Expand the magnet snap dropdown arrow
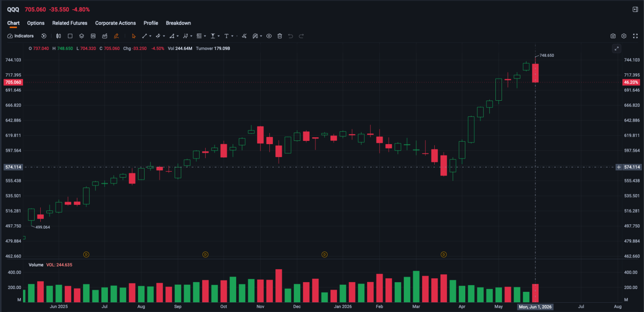This screenshot has height=312, width=644. coord(261,36)
